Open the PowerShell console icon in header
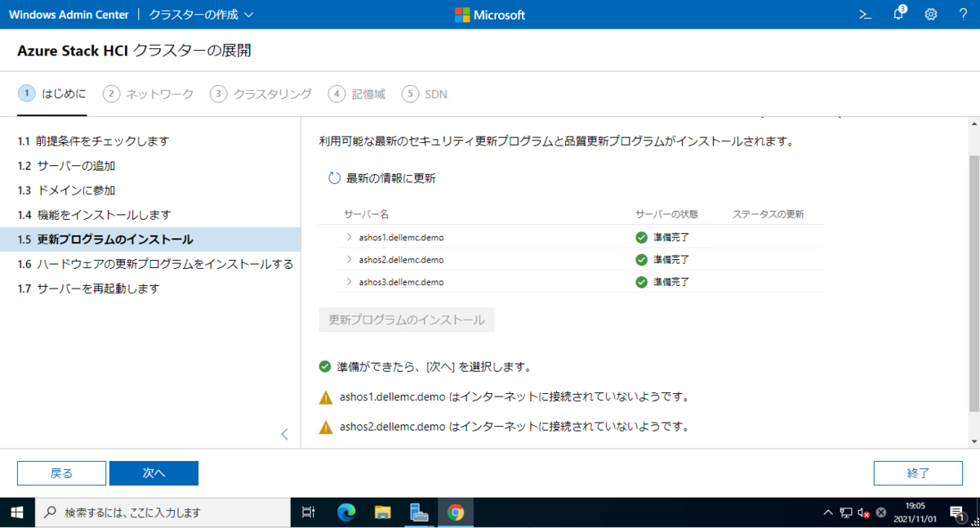The height and width of the screenshot is (528, 980). (x=866, y=15)
